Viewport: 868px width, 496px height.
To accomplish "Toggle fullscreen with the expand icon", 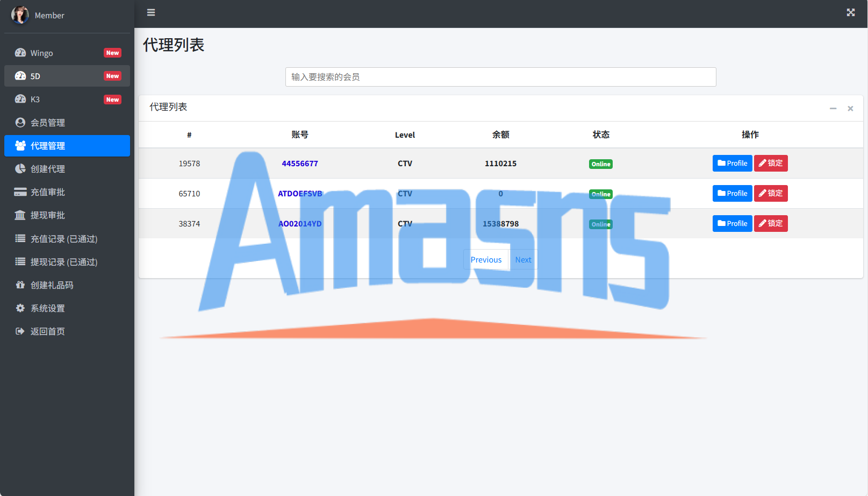I will [x=851, y=12].
